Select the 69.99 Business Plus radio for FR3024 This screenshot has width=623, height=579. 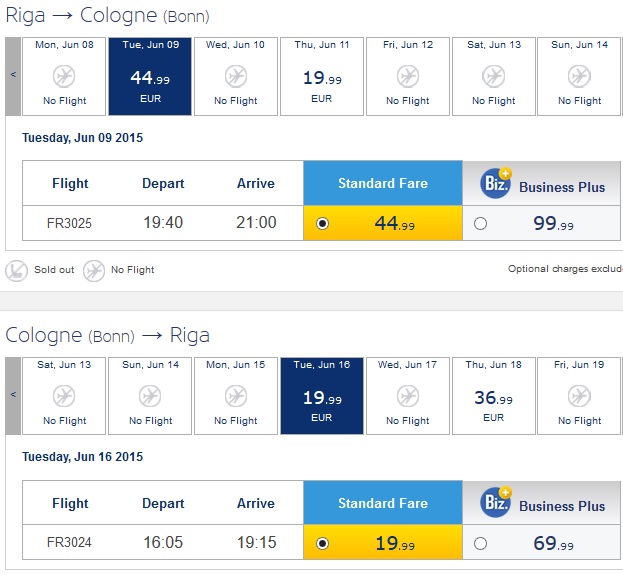point(480,543)
